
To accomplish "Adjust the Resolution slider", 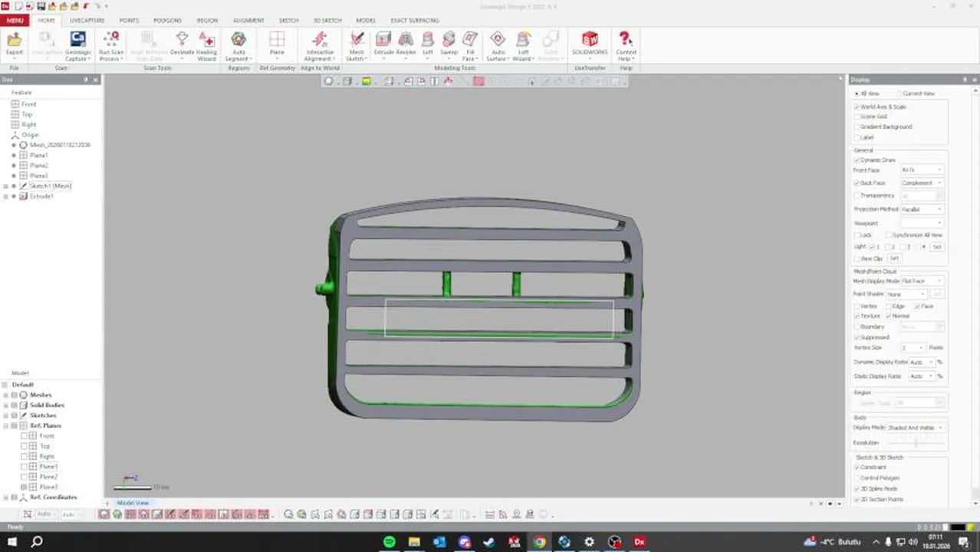I will point(915,442).
